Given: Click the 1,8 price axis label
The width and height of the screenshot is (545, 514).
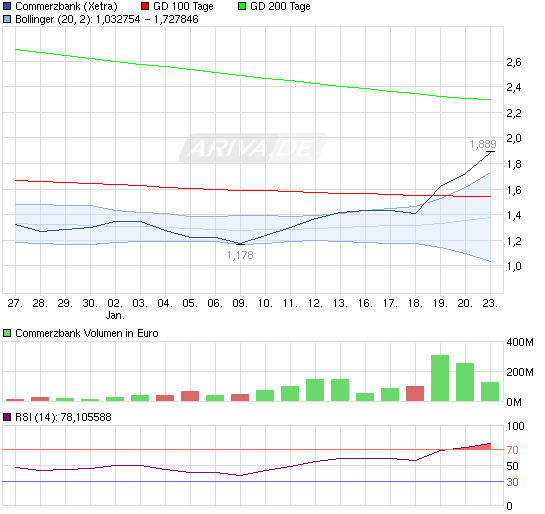Looking at the screenshot, I should (x=514, y=164).
